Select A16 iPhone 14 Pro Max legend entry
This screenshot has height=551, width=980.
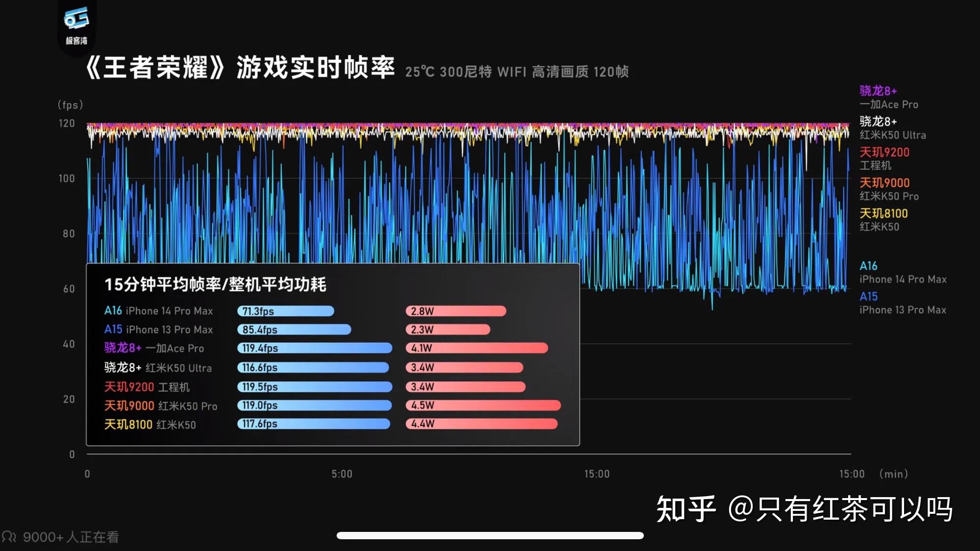(x=902, y=272)
